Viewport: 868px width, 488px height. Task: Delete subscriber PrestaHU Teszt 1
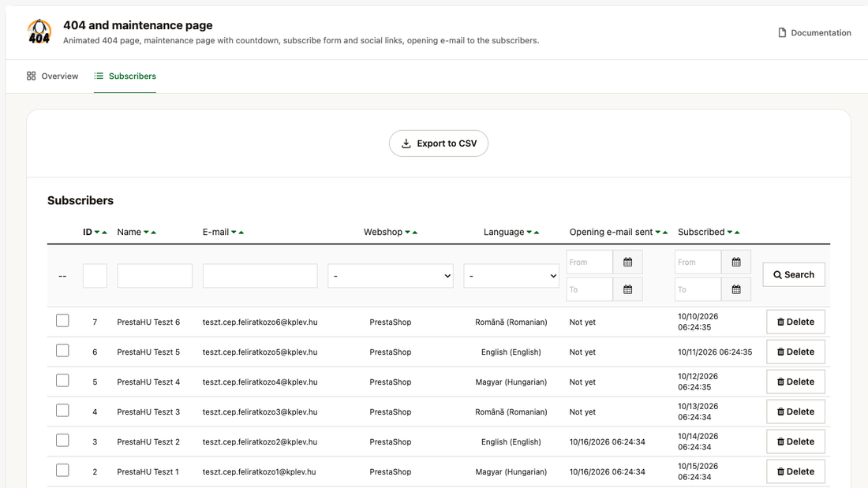pos(795,471)
